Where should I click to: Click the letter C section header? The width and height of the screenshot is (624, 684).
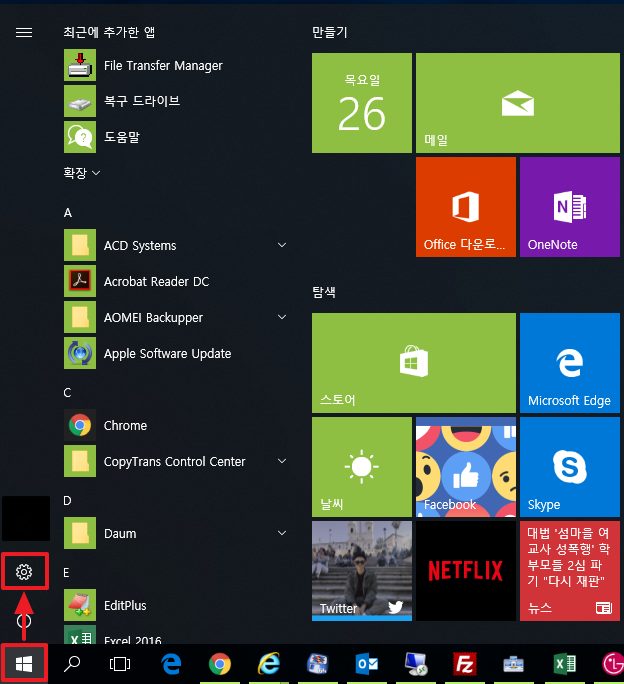[x=67, y=393]
